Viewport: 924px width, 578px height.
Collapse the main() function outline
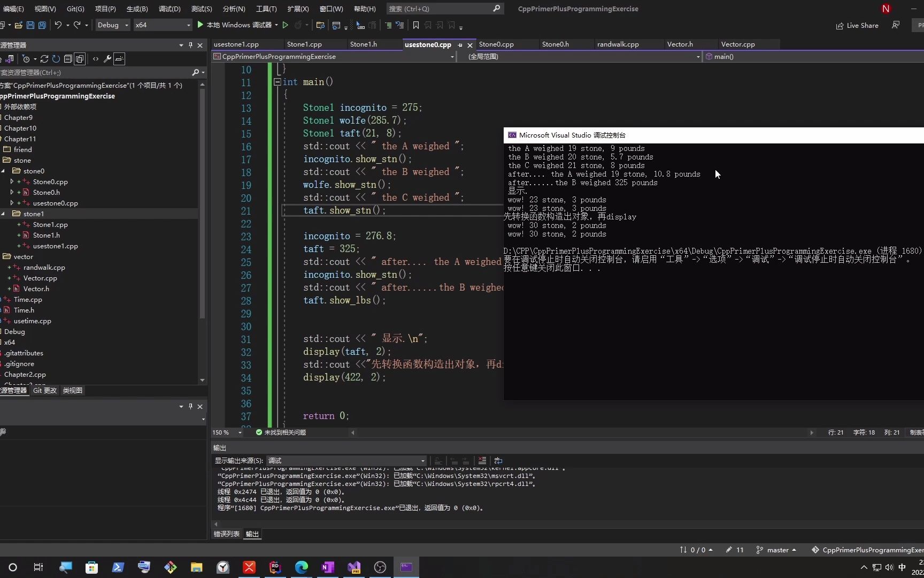(x=277, y=82)
